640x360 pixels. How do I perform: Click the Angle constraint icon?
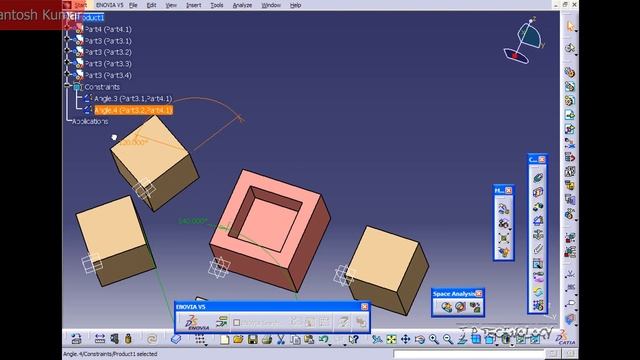[538, 221]
